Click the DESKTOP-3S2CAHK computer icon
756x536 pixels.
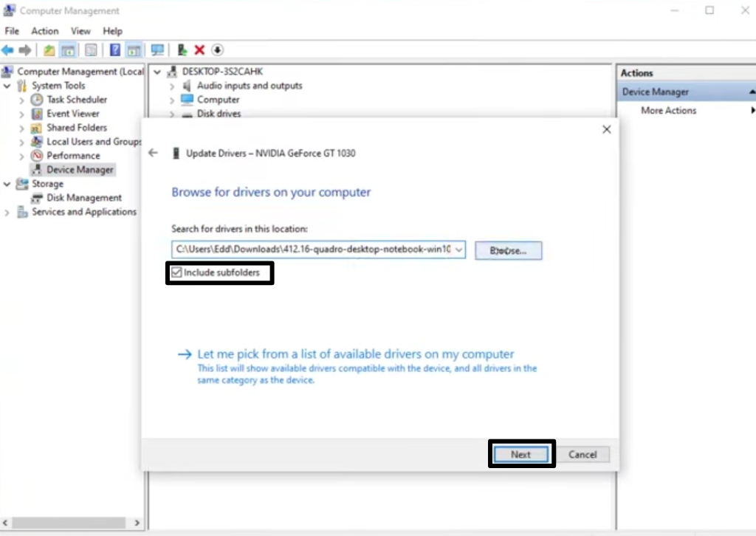[x=171, y=72]
